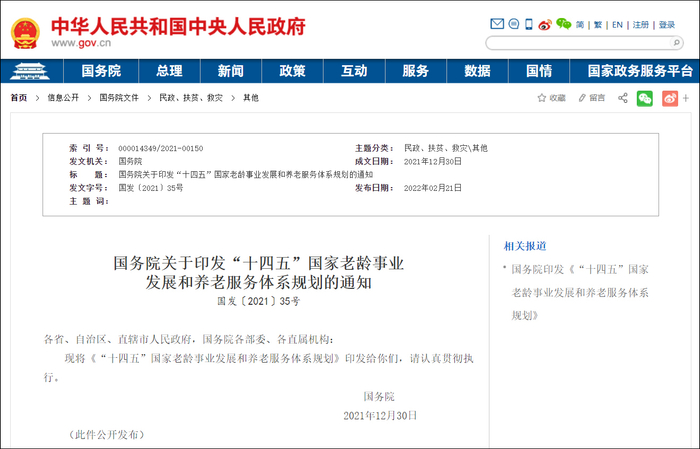Click the www.gov.cn site address

pos(81,43)
